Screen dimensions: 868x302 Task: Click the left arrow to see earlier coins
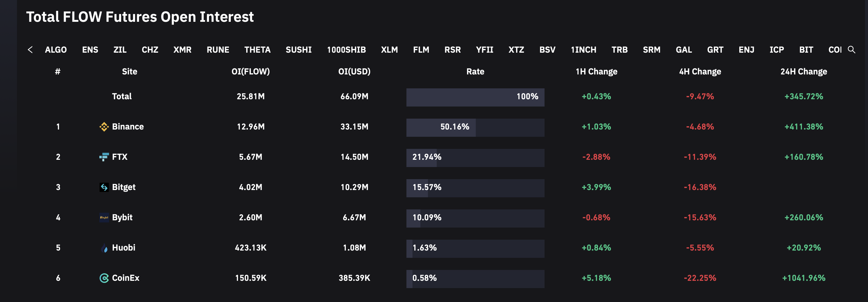pos(30,50)
